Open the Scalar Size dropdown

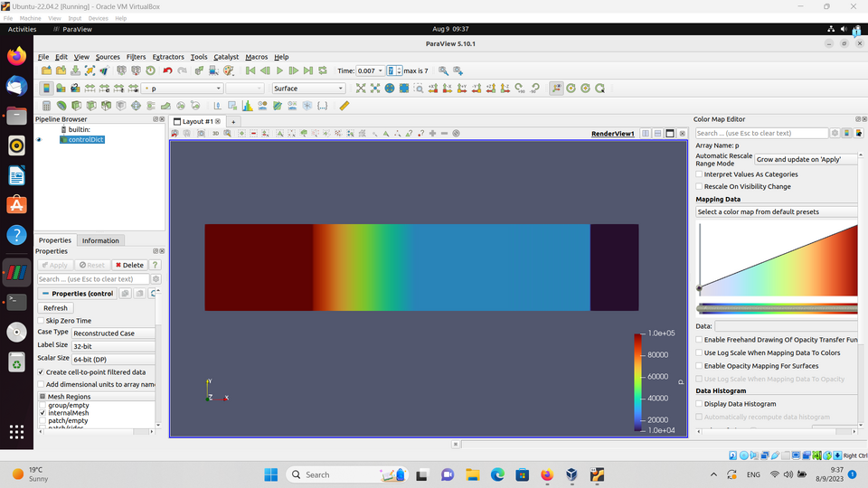(x=113, y=360)
